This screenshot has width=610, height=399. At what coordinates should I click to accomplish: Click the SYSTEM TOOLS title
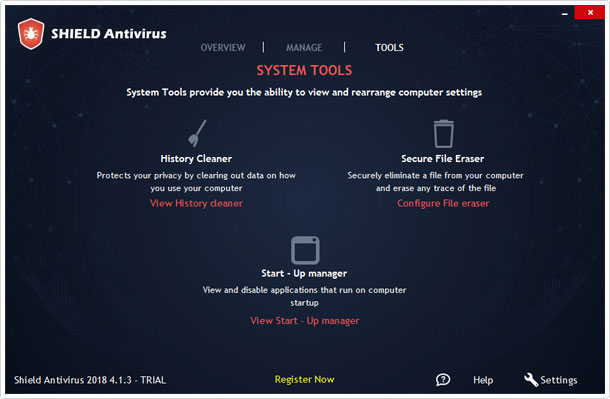pos(304,70)
